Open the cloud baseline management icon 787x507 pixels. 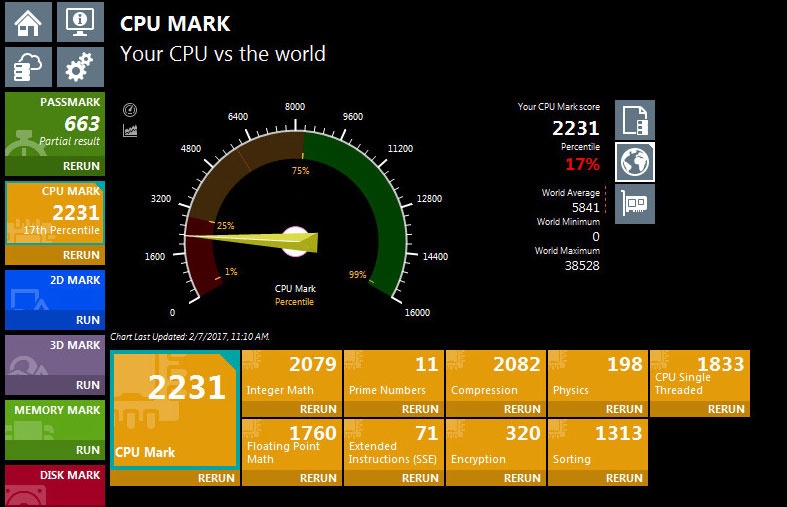pos(29,67)
